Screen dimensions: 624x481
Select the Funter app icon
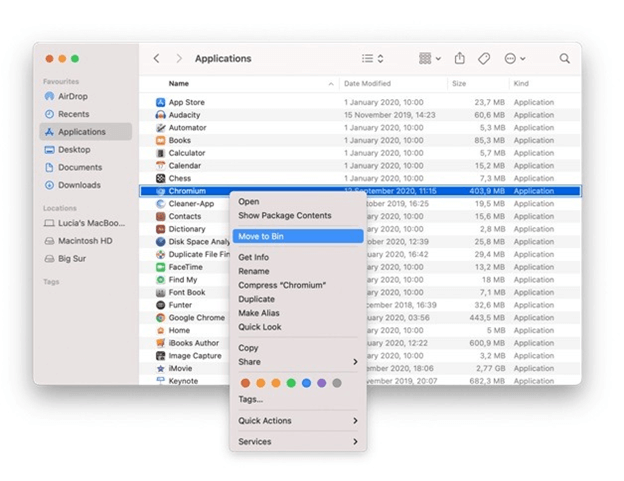click(x=160, y=305)
